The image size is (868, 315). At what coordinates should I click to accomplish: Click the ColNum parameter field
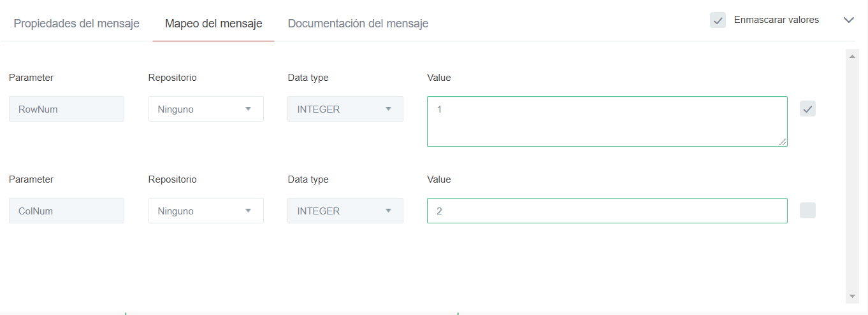point(66,211)
